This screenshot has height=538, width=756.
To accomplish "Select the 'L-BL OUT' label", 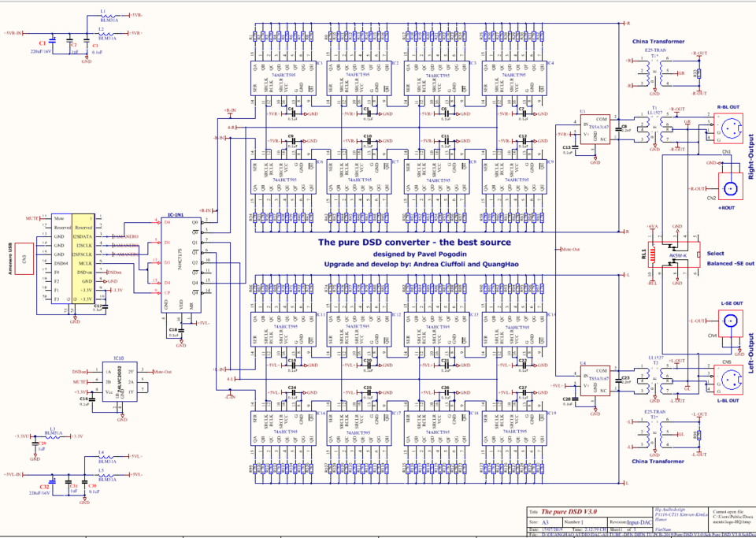I will point(728,401).
